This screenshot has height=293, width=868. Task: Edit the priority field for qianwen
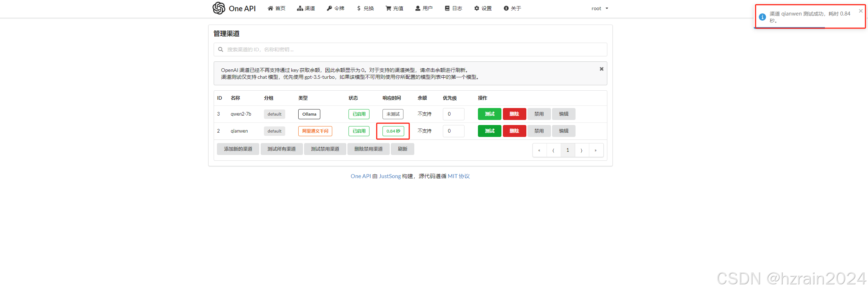pos(453,131)
